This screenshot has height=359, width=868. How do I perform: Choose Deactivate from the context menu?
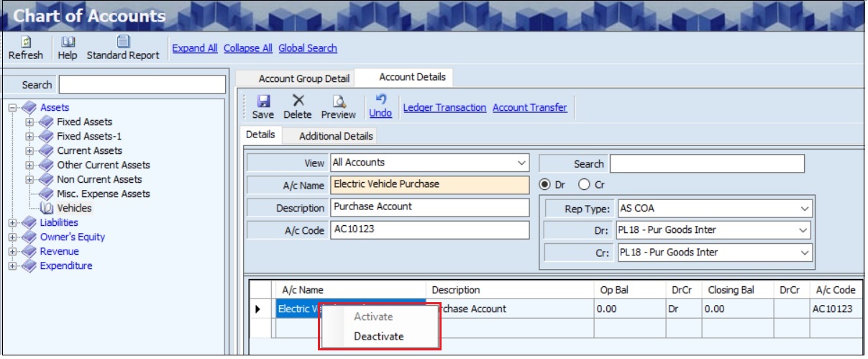click(378, 336)
